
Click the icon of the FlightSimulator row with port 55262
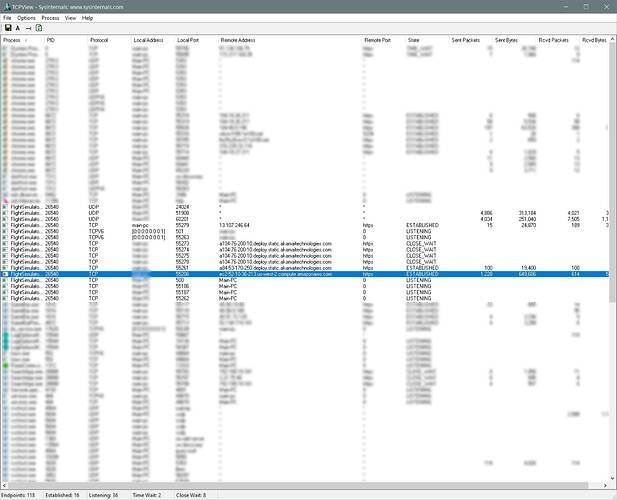[x=5, y=299]
